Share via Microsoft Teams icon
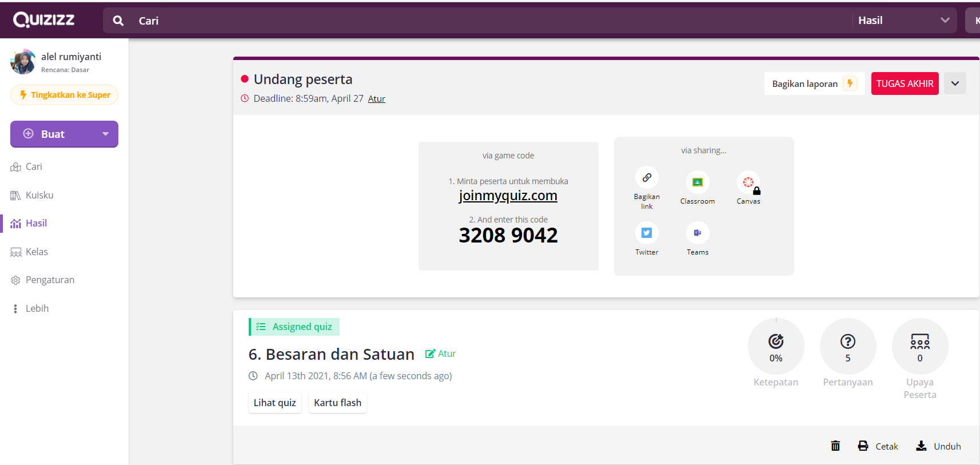 [698, 233]
